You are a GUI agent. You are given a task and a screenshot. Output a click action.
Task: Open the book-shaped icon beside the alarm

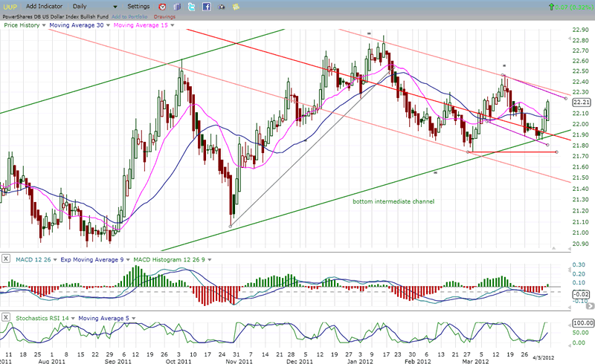pos(177,7)
